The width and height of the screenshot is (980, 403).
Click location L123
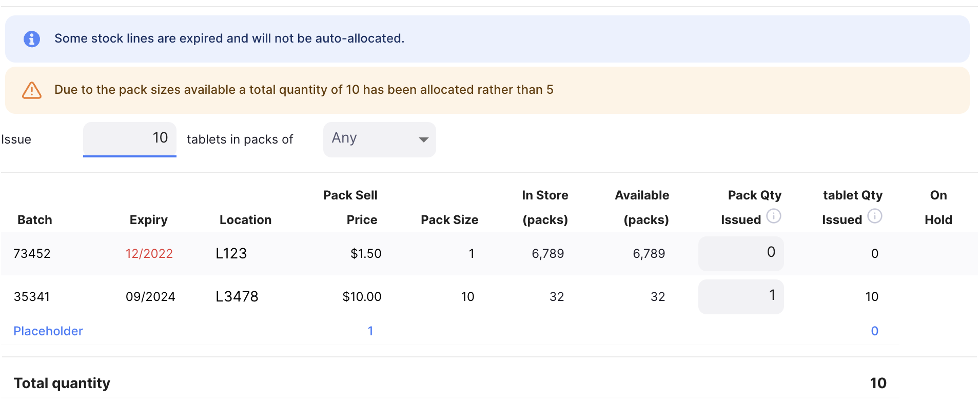pyautogui.click(x=231, y=254)
